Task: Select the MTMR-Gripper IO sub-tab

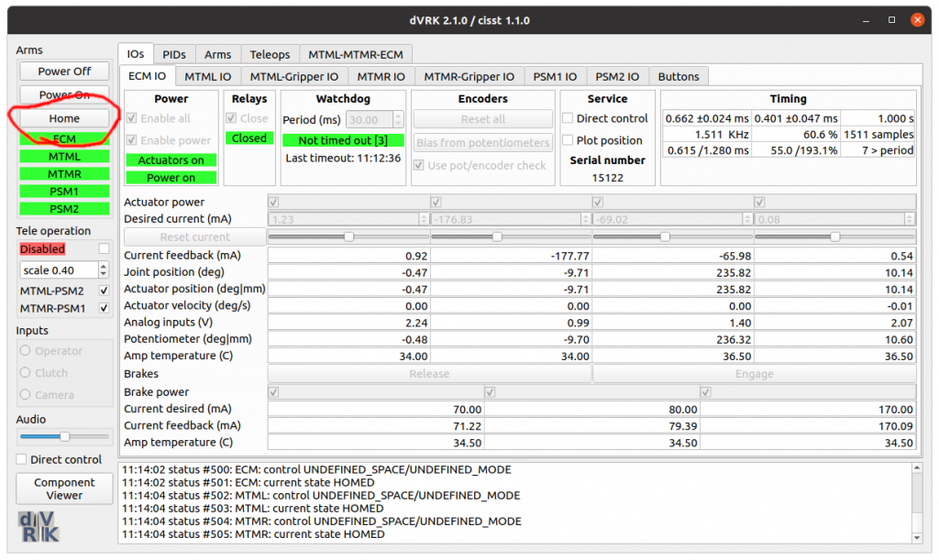Action: coord(469,77)
